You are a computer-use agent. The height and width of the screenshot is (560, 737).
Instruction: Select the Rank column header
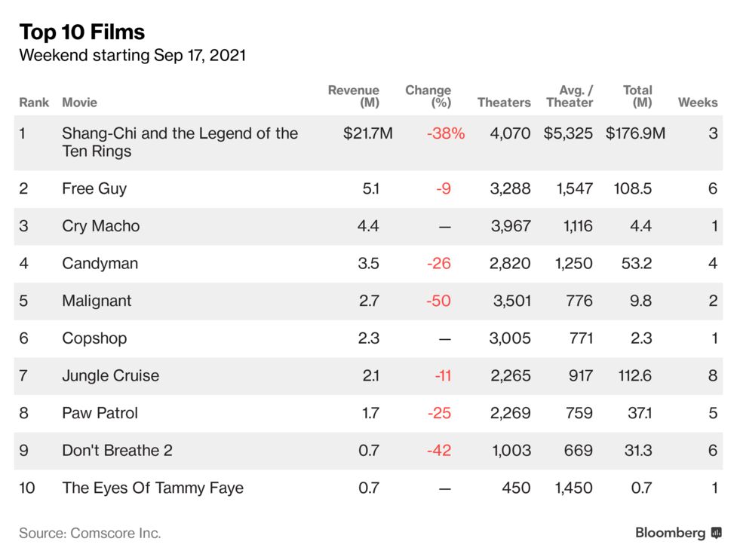coord(34,103)
